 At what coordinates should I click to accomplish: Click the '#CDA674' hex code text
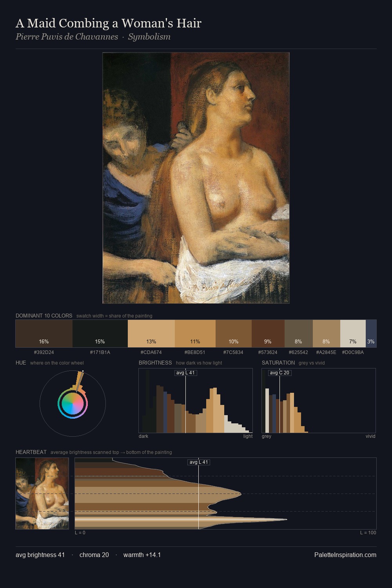(x=151, y=352)
